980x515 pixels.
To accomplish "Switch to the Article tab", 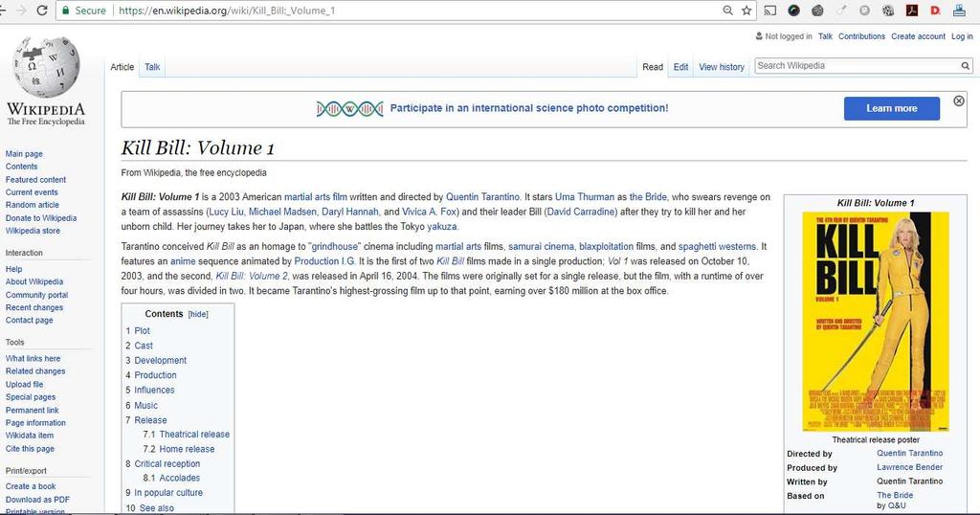I will pyautogui.click(x=122, y=67).
